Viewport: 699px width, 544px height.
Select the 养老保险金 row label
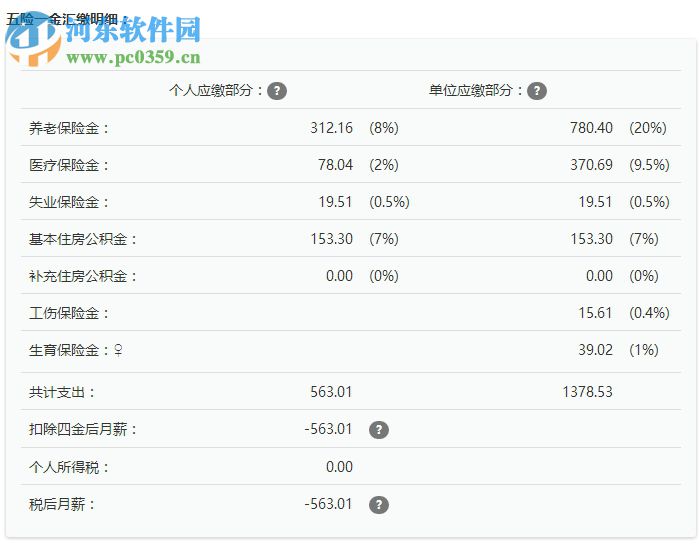point(69,128)
